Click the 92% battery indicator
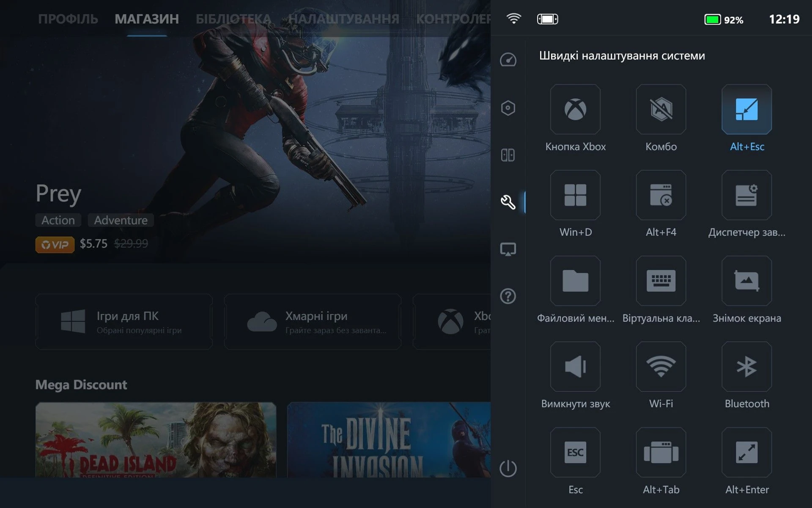 724,19
